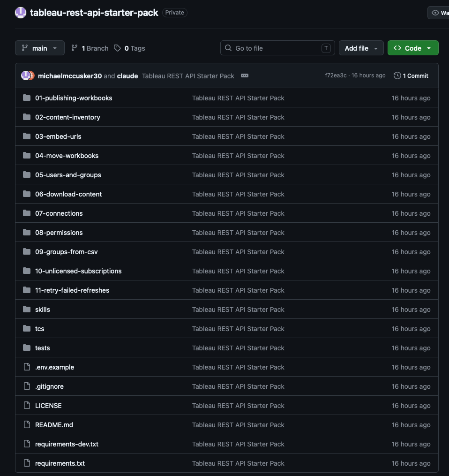Click the folder icon for 09-groups-from-csv
Viewport: 449px width, 476px height.
27,252
